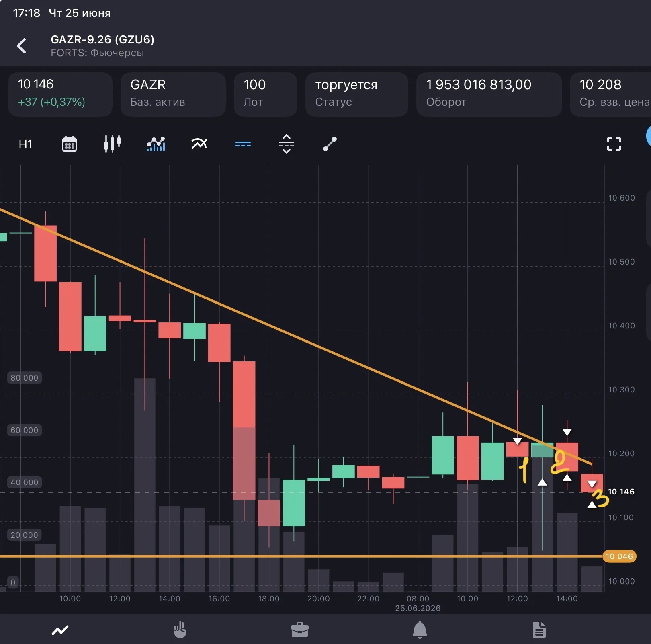Expand the chart to fullscreen

tap(614, 144)
